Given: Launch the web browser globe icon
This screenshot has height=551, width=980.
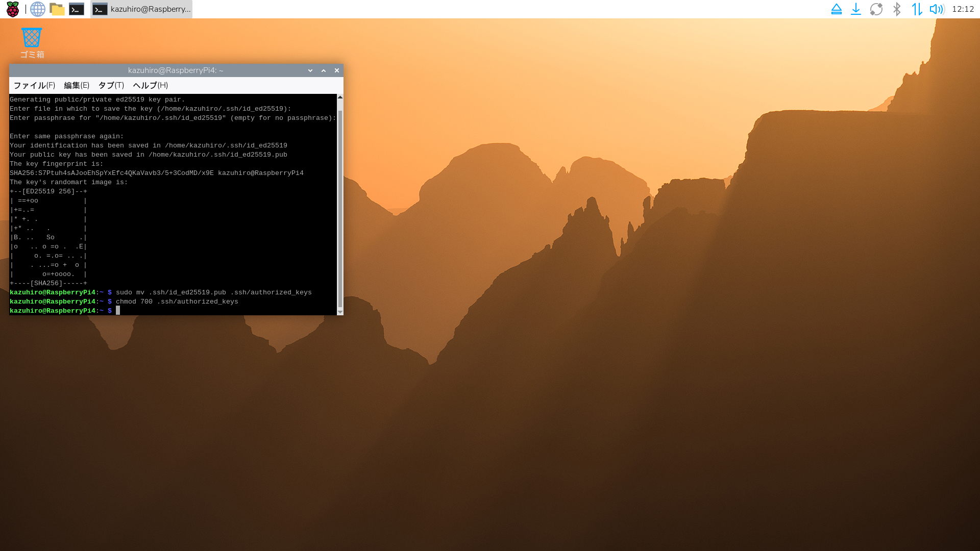Looking at the screenshot, I should pos(37,9).
